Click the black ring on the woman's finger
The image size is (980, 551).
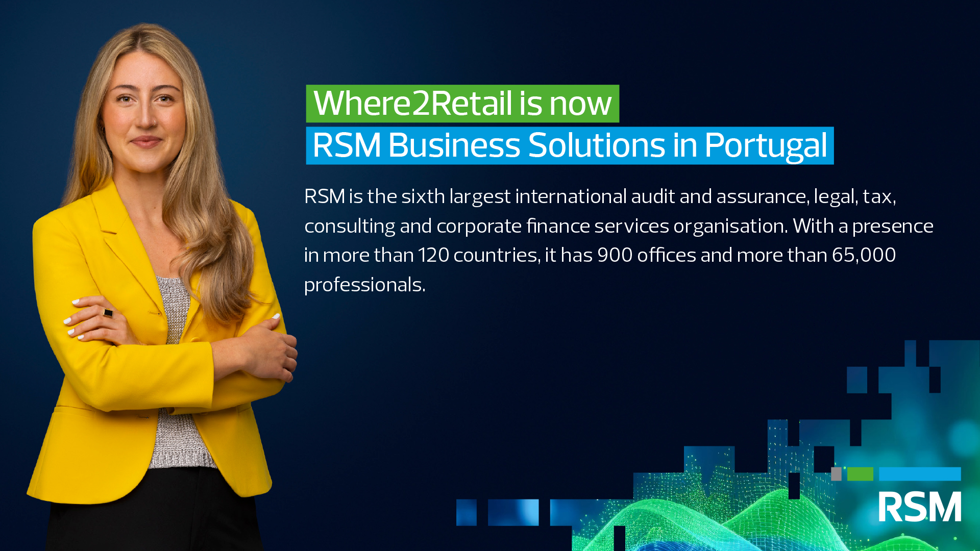tap(108, 313)
